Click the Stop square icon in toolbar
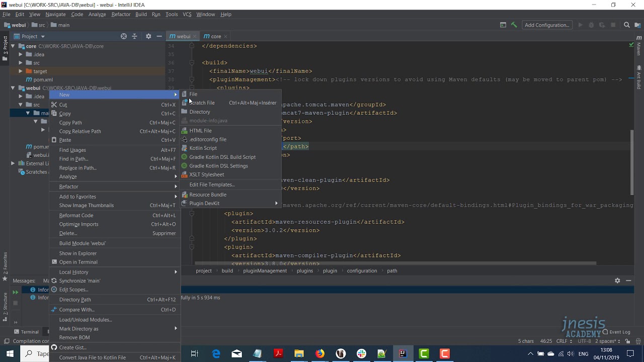This screenshot has width=644, height=362. tap(613, 25)
